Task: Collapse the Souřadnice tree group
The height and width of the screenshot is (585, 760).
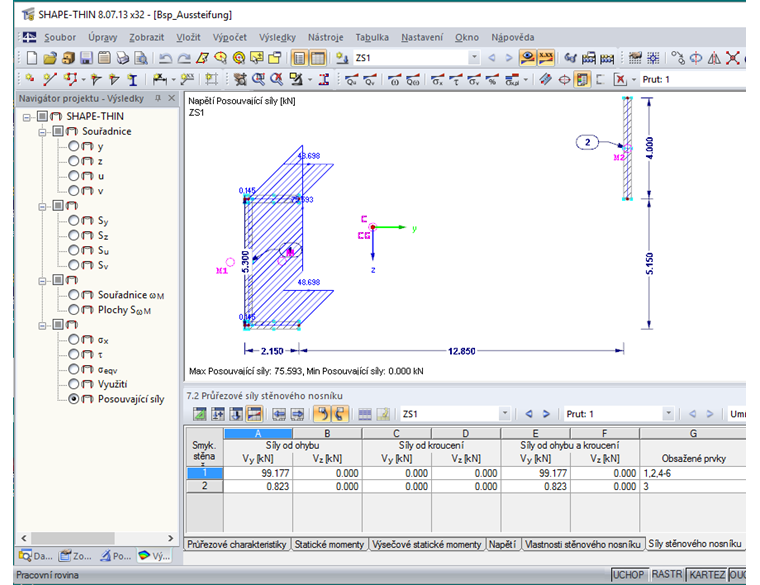Action: pyautogui.click(x=43, y=132)
